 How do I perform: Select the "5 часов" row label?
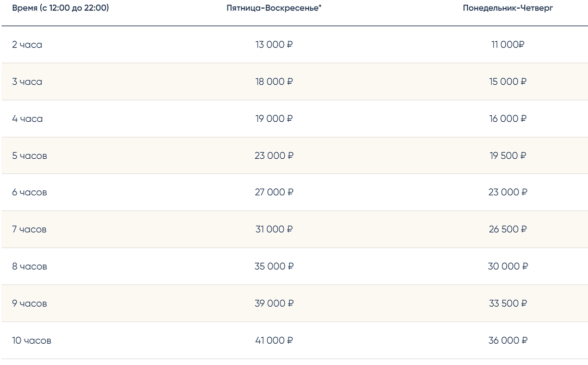point(29,156)
